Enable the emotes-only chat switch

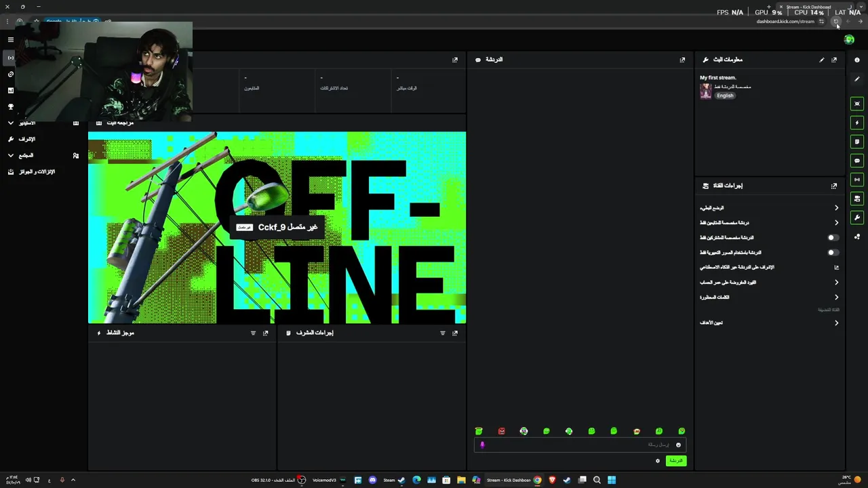pos(833,253)
